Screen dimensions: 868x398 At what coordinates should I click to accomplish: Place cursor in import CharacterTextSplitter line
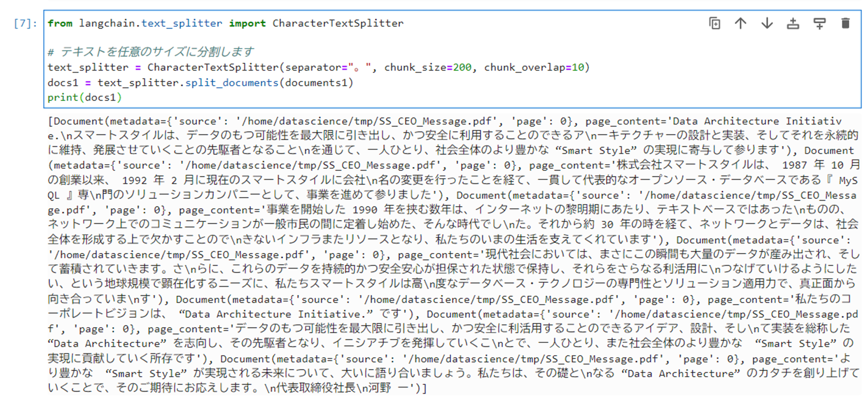(225, 23)
